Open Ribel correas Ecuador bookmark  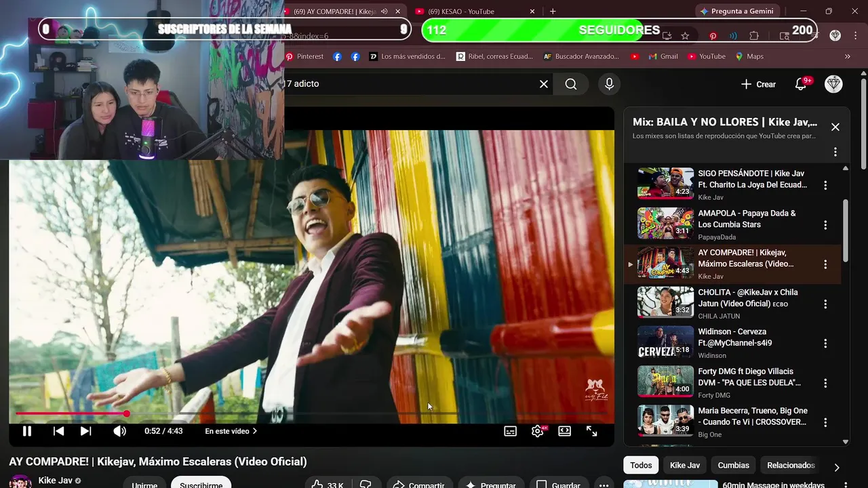point(494,56)
